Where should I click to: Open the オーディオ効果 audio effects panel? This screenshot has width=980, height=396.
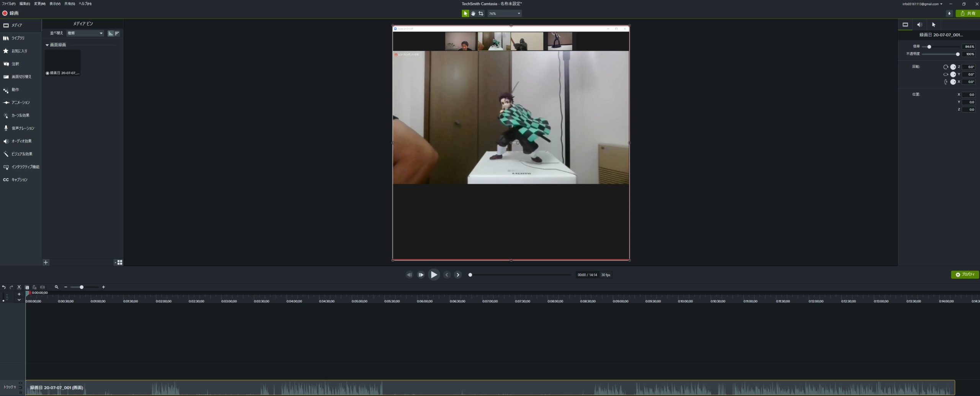(x=21, y=141)
